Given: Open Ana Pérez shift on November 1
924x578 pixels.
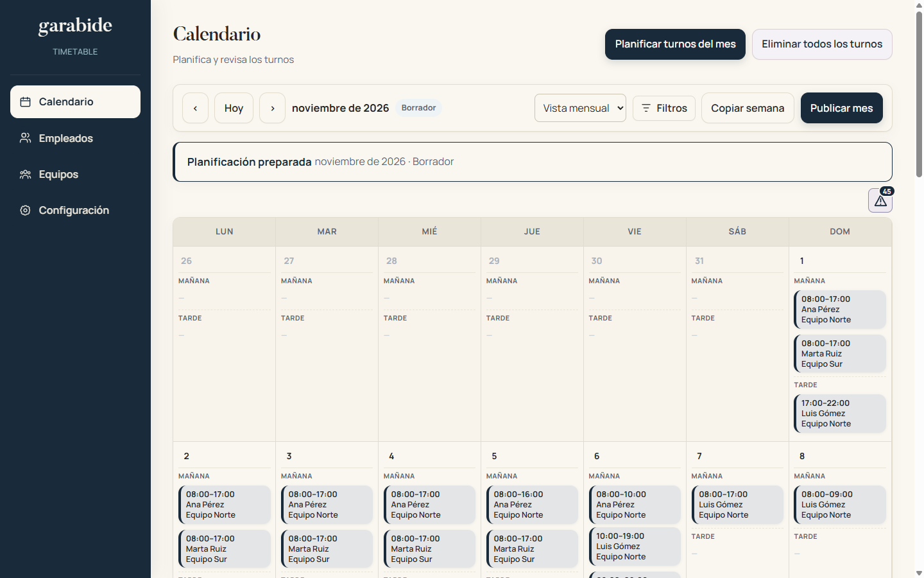Looking at the screenshot, I should click(840, 310).
